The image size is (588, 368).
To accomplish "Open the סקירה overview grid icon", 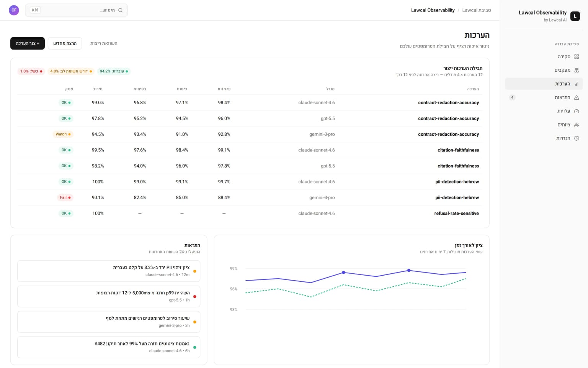I will click(577, 57).
